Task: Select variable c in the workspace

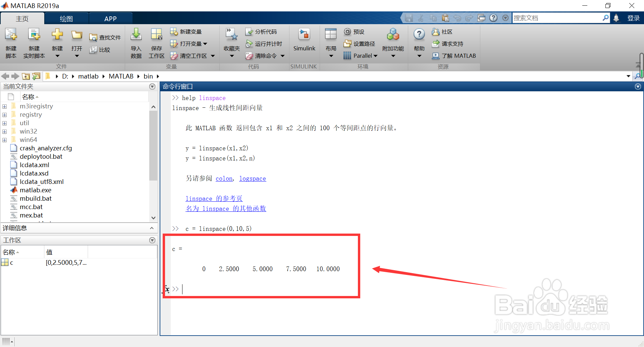Action: 11,263
